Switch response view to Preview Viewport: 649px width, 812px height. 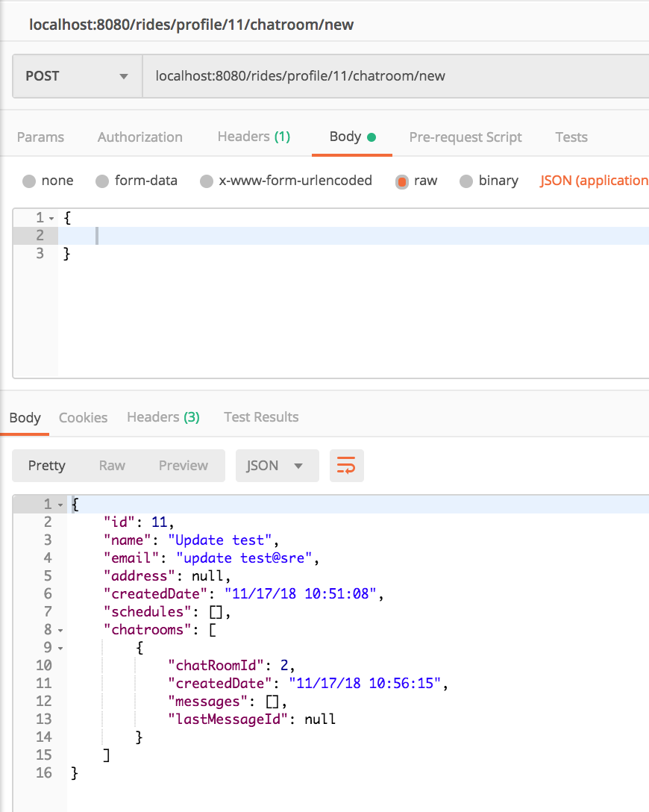(184, 466)
